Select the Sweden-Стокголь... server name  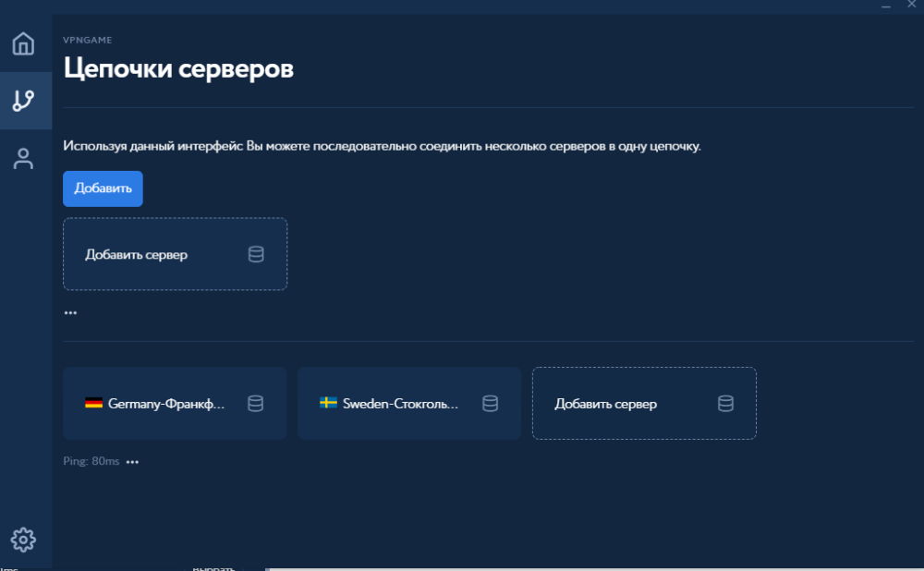(x=400, y=404)
